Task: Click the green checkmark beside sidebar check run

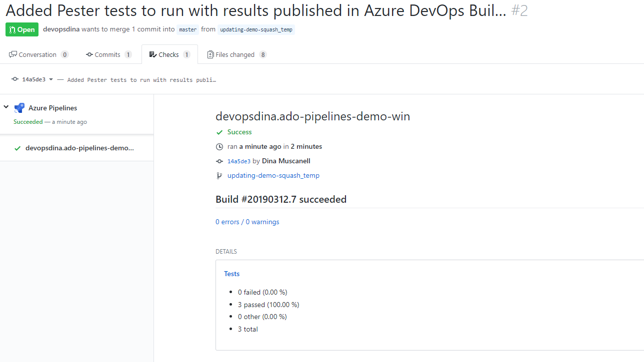Action: [17, 148]
